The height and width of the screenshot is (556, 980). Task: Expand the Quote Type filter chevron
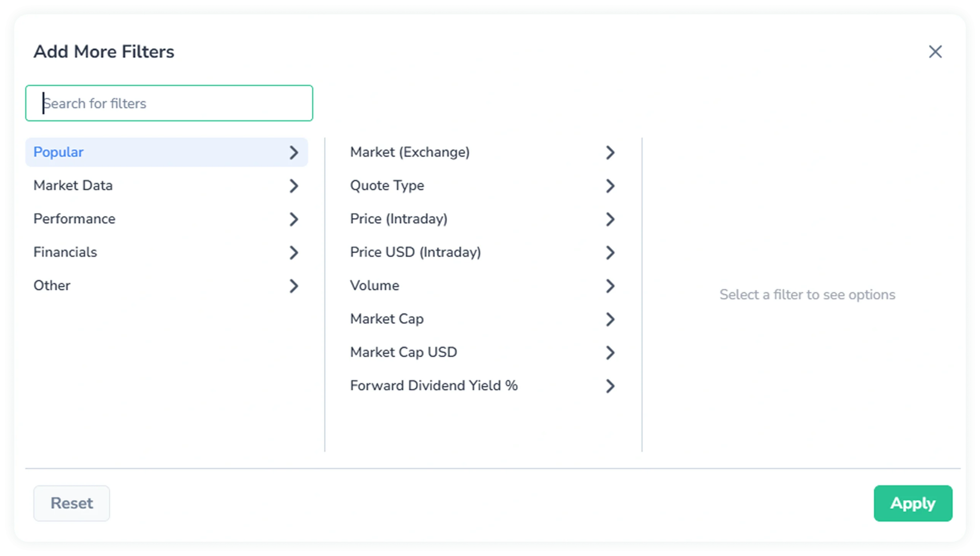coord(611,186)
